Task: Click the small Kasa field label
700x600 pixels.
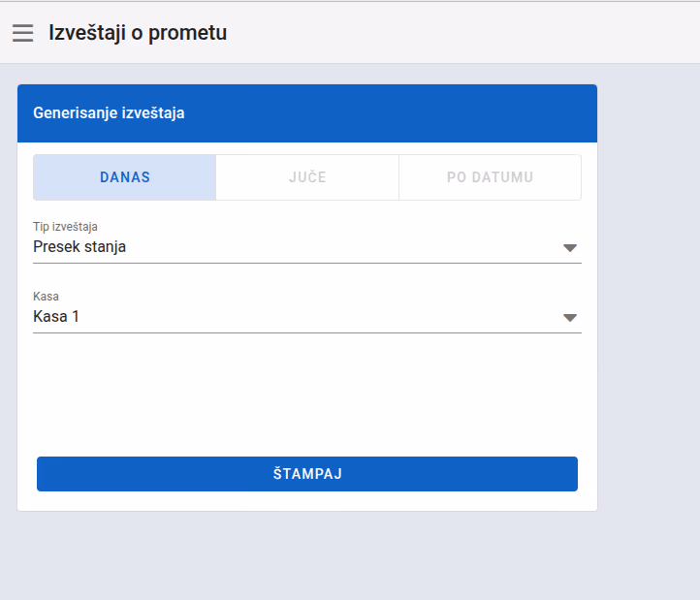Action: point(46,297)
